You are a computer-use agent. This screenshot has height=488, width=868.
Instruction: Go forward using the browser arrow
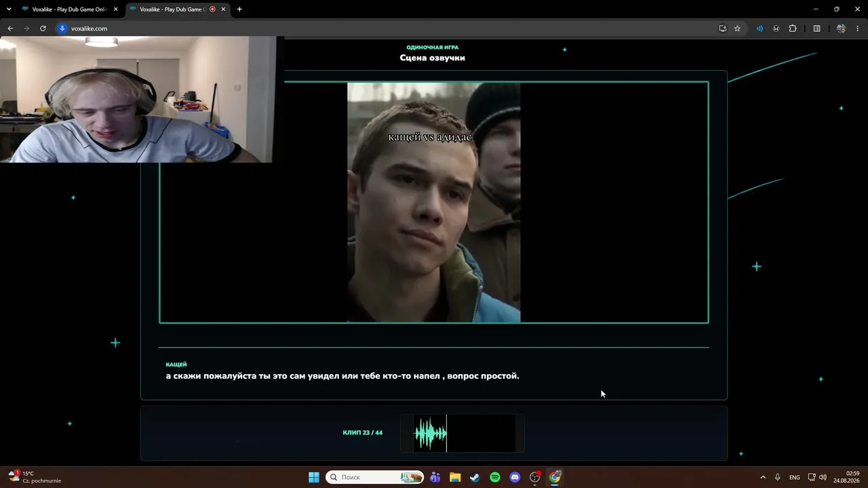coord(26,28)
